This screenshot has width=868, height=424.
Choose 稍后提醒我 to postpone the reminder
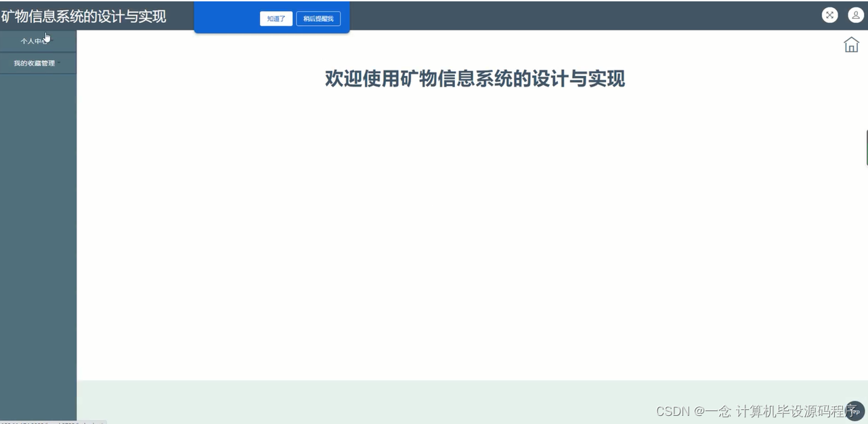tap(318, 18)
